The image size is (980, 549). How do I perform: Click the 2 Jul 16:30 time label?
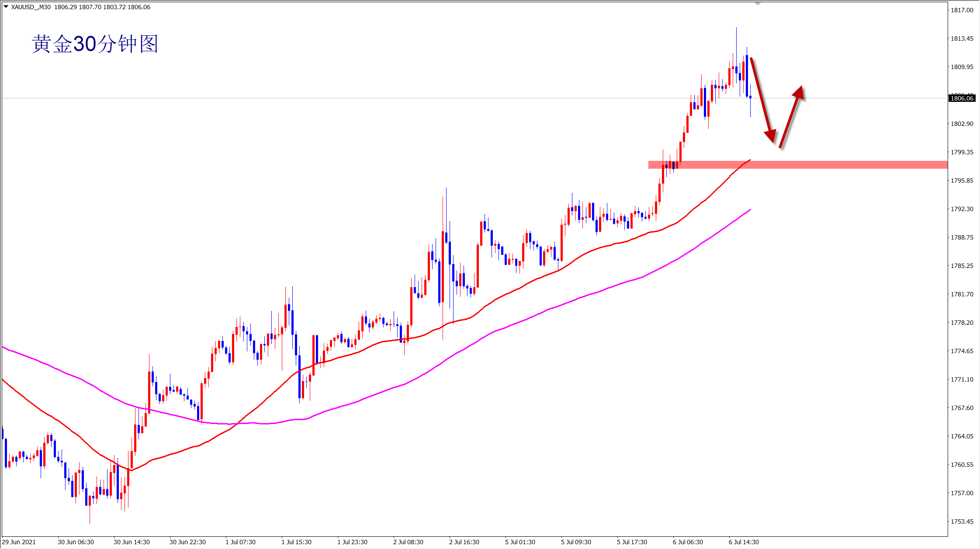(464, 542)
